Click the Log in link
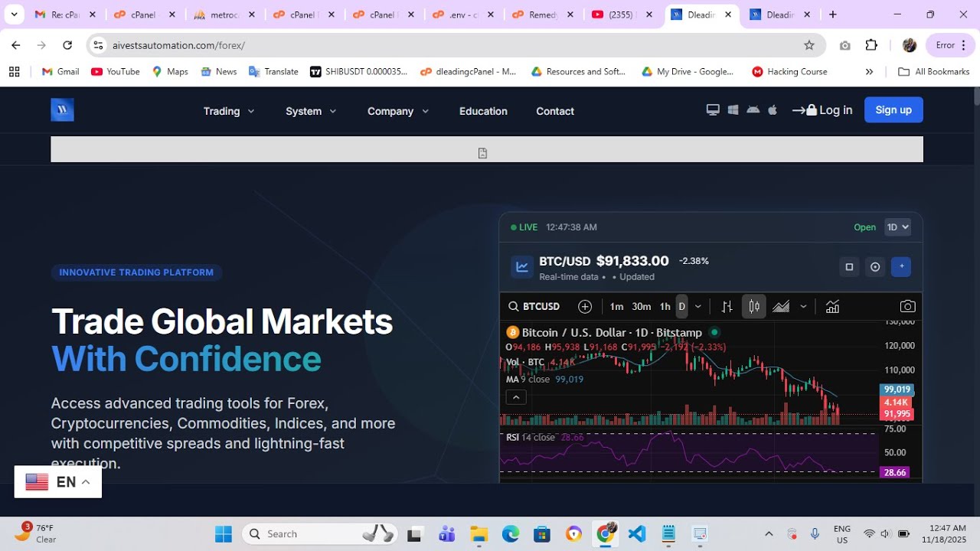This screenshot has width=980, height=551. pyautogui.click(x=822, y=110)
